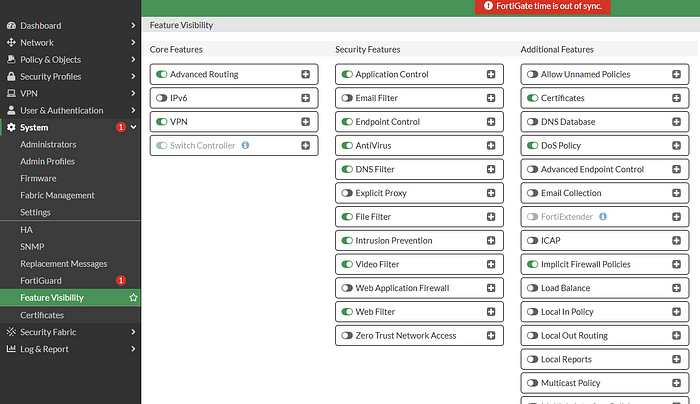This screenshot has height=404, width=700.
Task: Click the star icon on Feature Visibility
Action: click(134, 298)
